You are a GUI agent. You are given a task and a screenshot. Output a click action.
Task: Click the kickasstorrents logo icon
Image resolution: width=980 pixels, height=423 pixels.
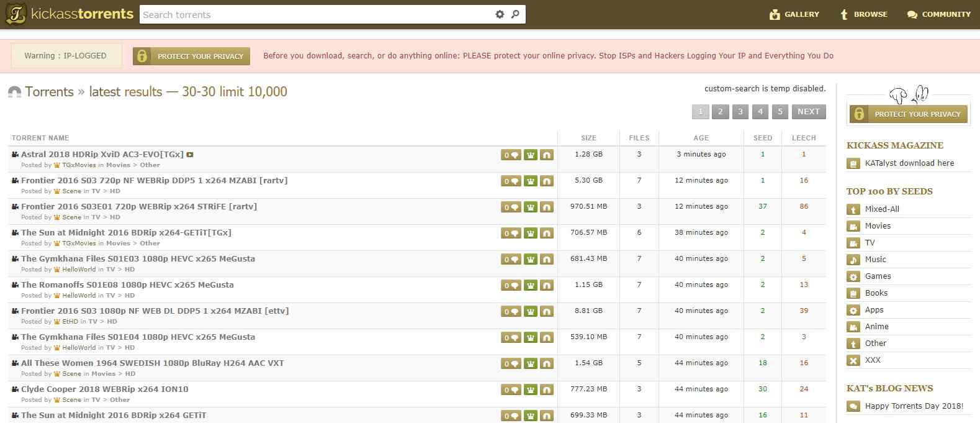pos(16,14)
